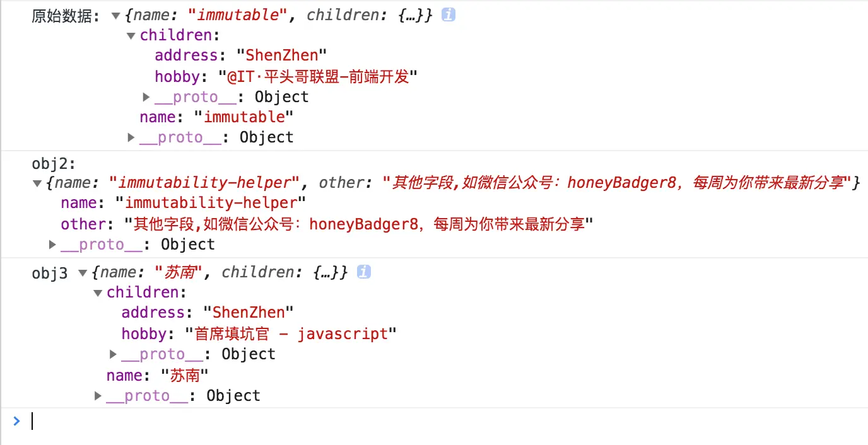This screenshot has width=868, height=445.
Task: Click the name property of 原始数据 children
Action: point(156,117)
